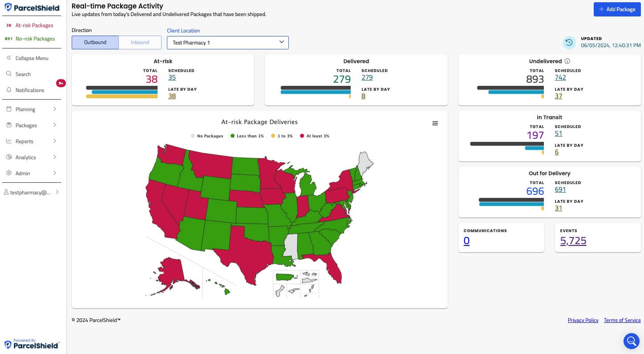This screenshot has width=644, height=354.
Task: Open No-risk Packages in sidebar
Action: [x=35, y=39]
